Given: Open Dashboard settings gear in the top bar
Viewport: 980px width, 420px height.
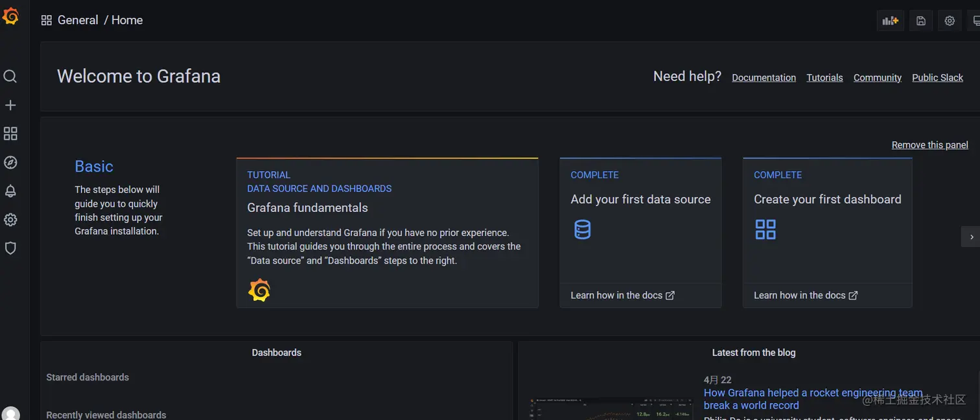Looking at the screenshot, I should pos(950,21).
